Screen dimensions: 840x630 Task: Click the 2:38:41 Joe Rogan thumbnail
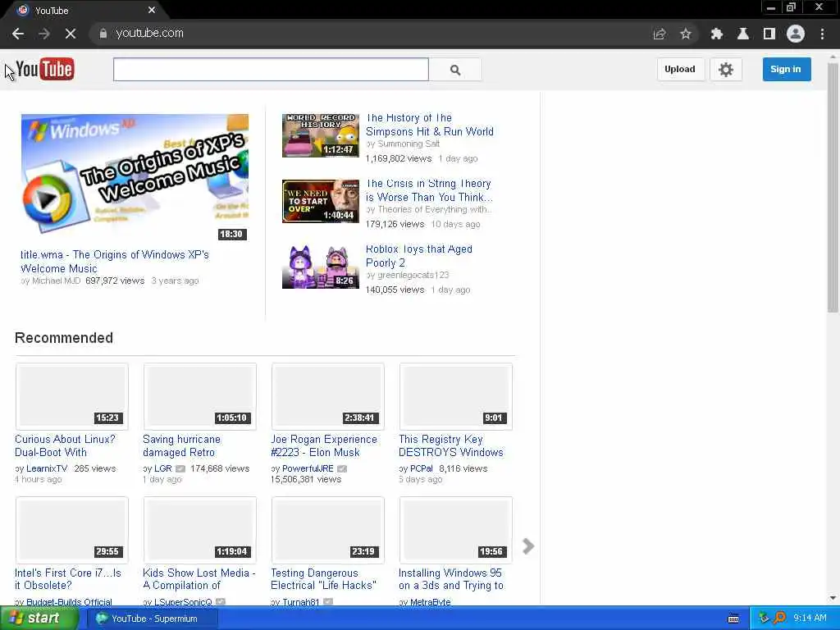(x=328, y=396)
